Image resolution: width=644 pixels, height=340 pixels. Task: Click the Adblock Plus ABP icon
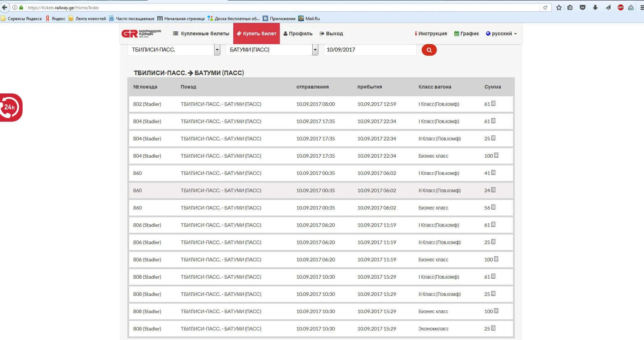[621, 7]
